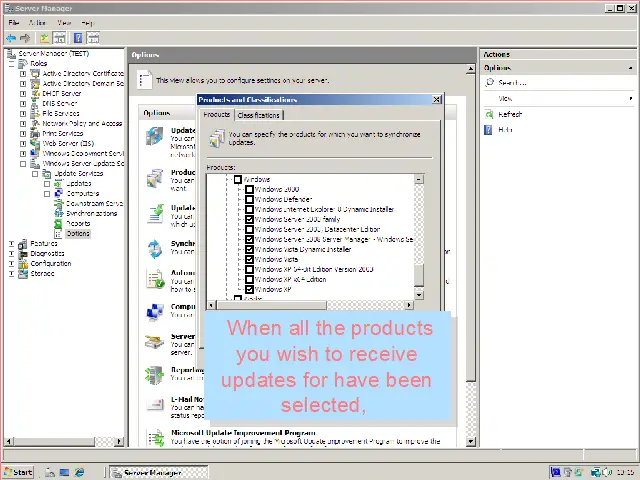Open the Server Cleanup Wizard icon
This screenshot has height=480, width=640.
pos(155,342)
